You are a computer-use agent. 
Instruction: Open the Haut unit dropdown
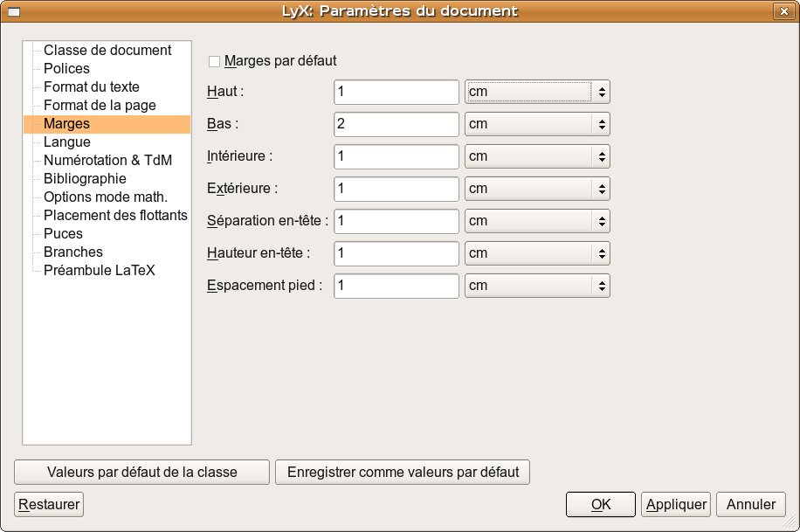point(536,92)
